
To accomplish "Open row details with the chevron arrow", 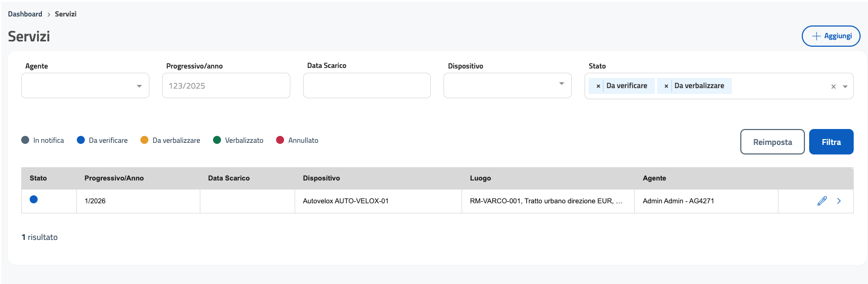I will click(x=839, y=201).
